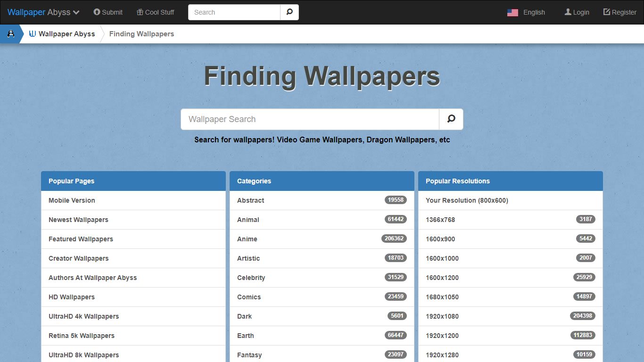Open the Submit menu item

tap(108, 12)
